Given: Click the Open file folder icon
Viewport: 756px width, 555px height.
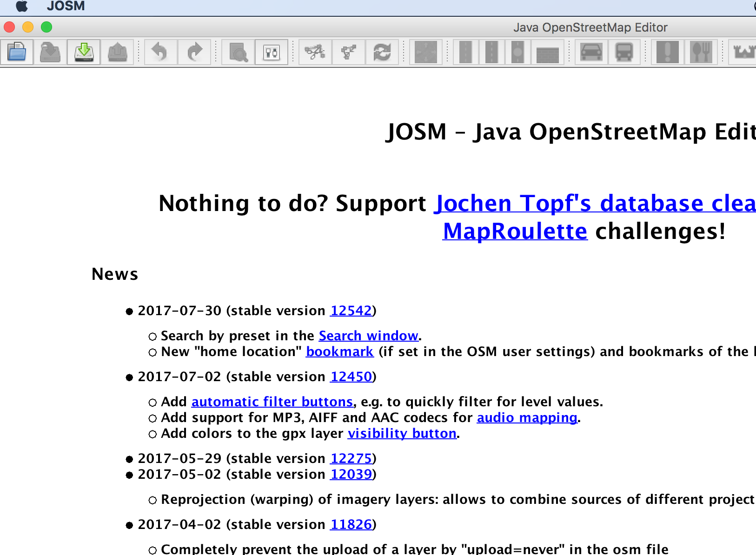Looking at the screenshot, I should pyautogui.click(x=17, y=52).
